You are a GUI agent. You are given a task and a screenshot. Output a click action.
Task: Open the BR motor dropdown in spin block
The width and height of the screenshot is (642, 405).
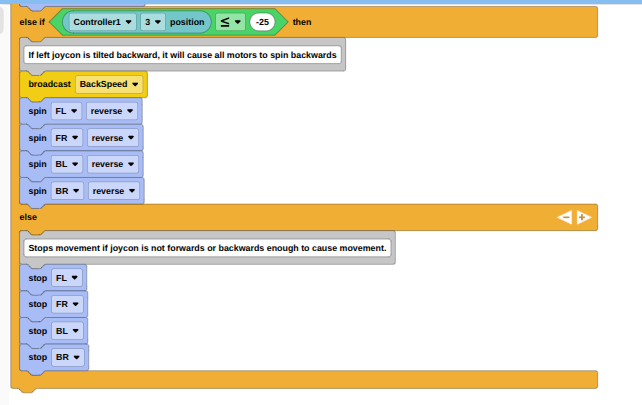67,191
